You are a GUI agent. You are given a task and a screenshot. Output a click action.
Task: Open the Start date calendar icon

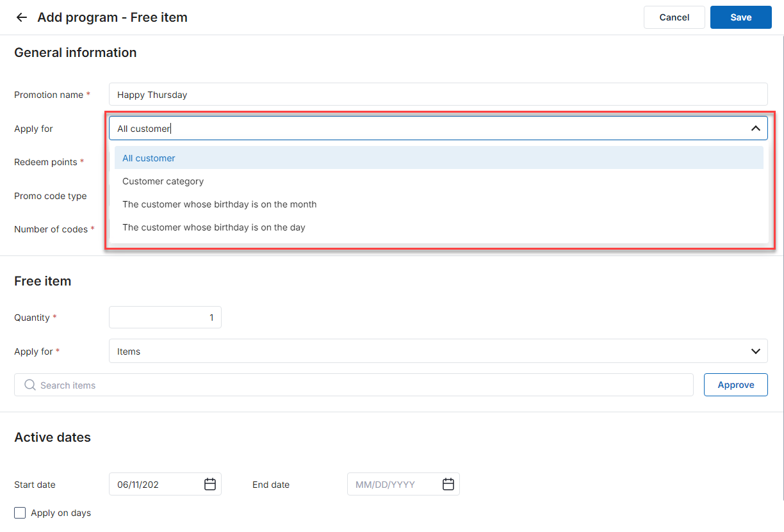click(210, 485)
